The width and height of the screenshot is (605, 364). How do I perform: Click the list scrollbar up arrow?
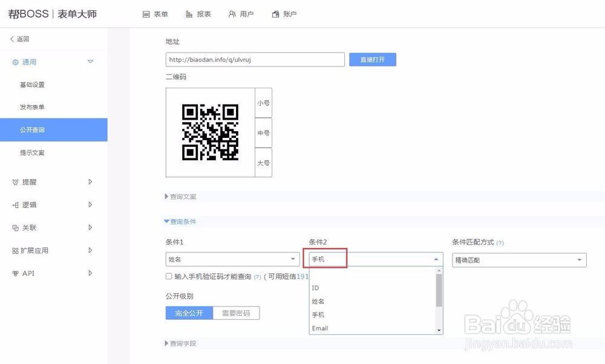(x=439, y=271)
